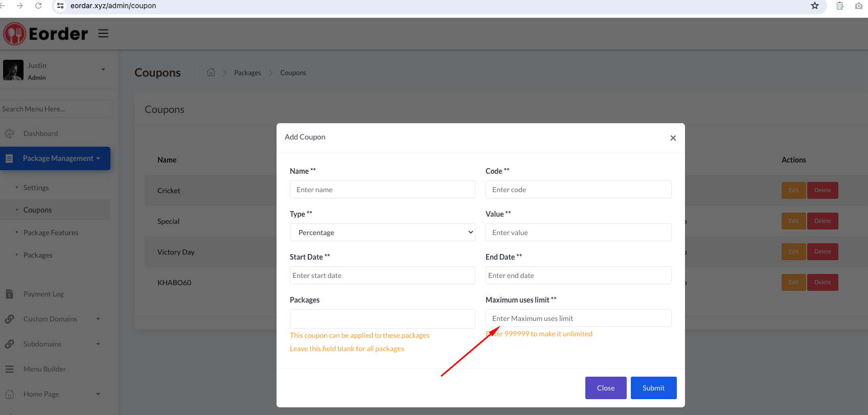868x415 pixels.
Task: Open the Justin Admin profile dropdown
Action: (x=55, y=71)
